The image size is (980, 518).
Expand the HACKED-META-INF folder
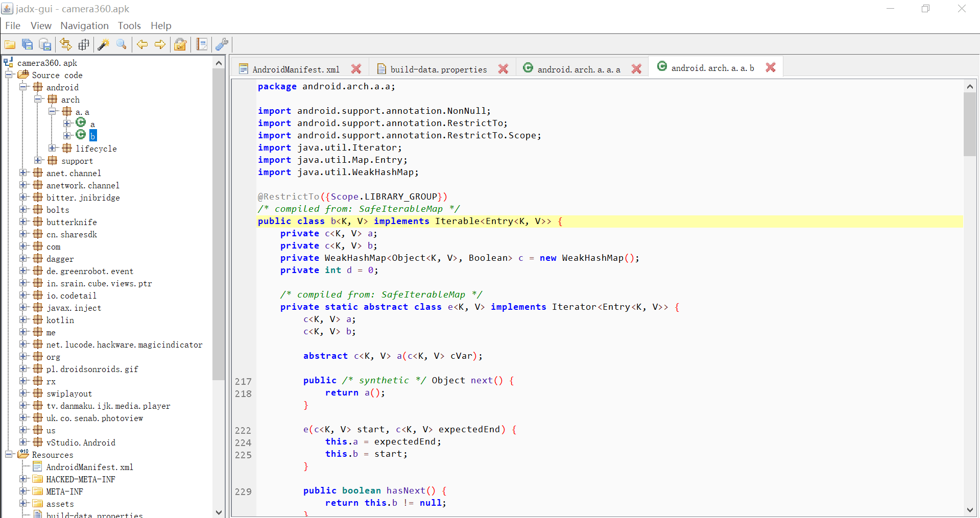(x=23, y=479)
